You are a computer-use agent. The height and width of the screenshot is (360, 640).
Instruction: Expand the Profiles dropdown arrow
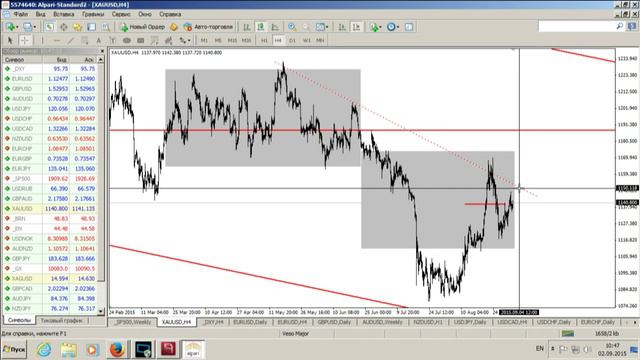point(34,27)
